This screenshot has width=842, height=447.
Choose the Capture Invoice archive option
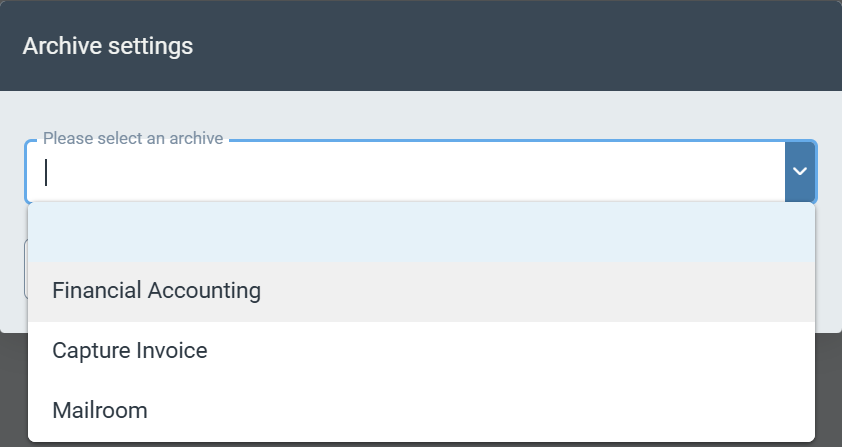[x=130, y=351]
